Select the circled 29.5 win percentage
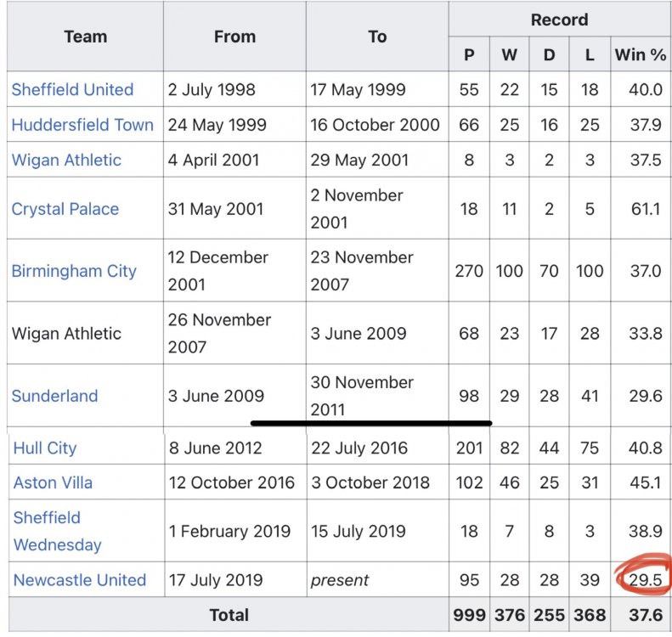 point(646,580)
